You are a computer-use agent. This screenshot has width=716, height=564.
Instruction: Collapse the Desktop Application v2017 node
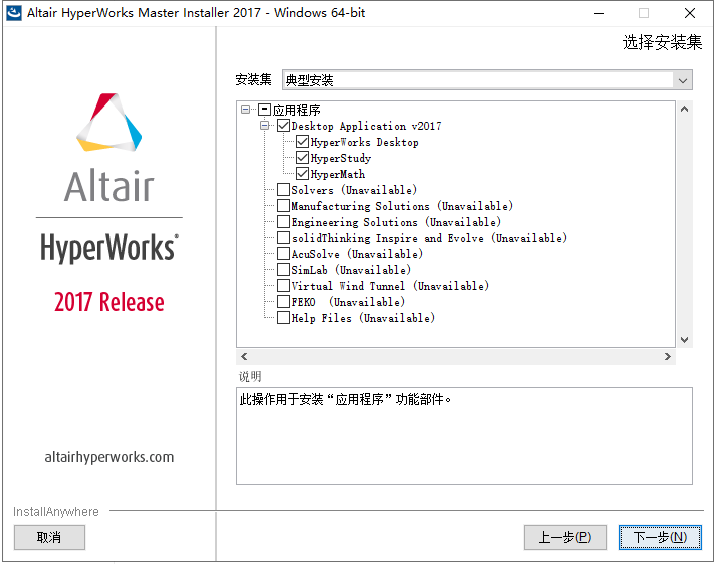click(264, 126)
